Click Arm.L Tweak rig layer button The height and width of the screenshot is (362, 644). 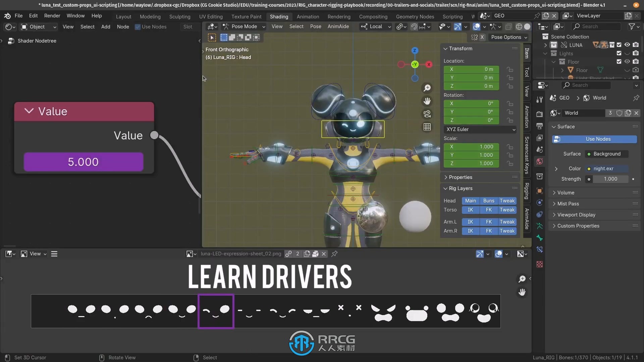click(507, 222)
